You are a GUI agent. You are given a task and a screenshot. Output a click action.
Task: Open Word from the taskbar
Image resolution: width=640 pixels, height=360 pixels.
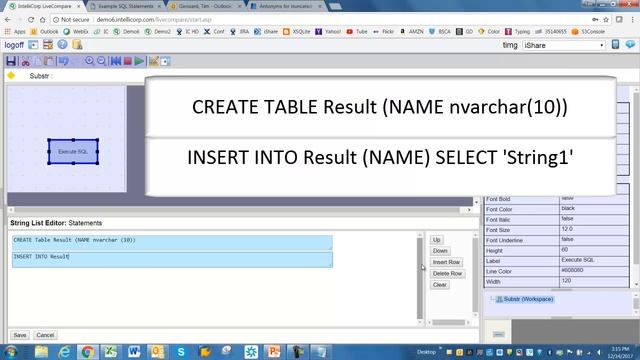(134, 352)
